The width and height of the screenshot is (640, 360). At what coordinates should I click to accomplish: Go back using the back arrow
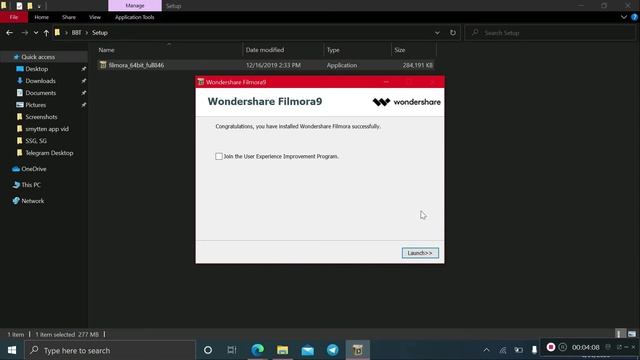[x=9, y=33]
